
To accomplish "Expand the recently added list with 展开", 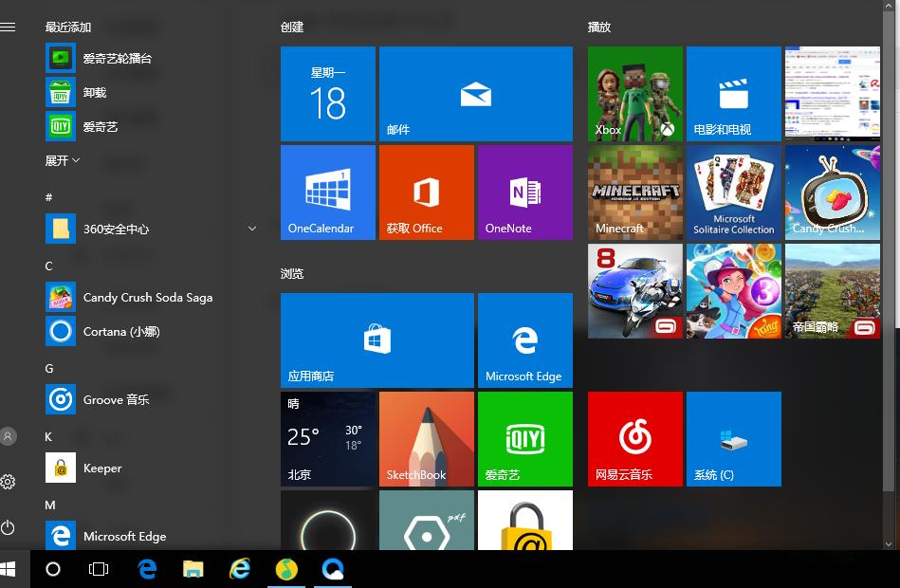I will (x=63, y=160).
